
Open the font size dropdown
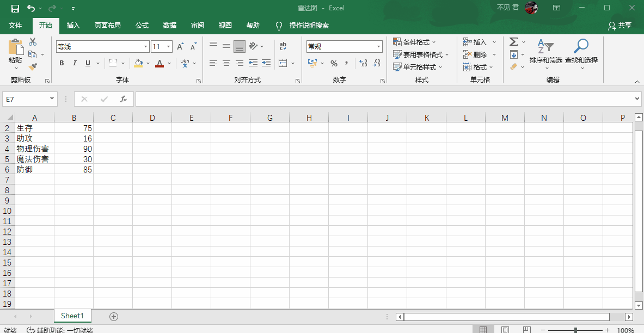click(x=168, y=47)
